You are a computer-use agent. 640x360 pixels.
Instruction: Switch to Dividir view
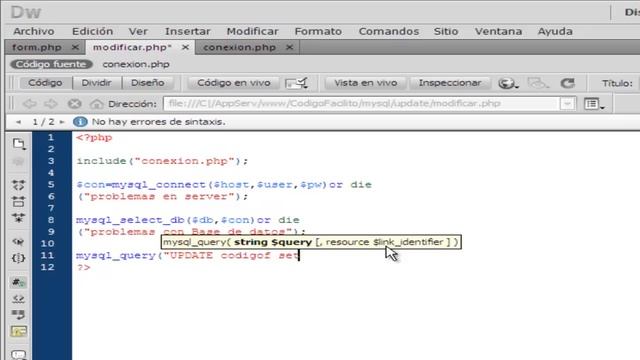[96, 83]
